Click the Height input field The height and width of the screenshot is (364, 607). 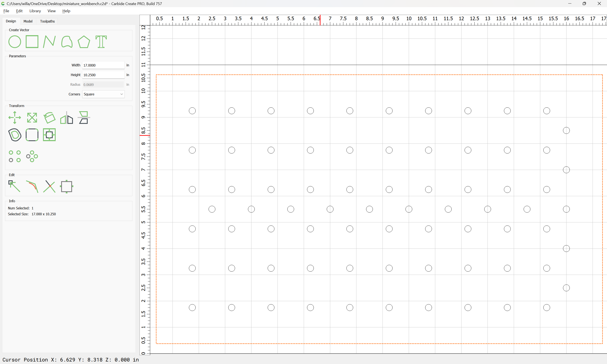coord(103,75)
